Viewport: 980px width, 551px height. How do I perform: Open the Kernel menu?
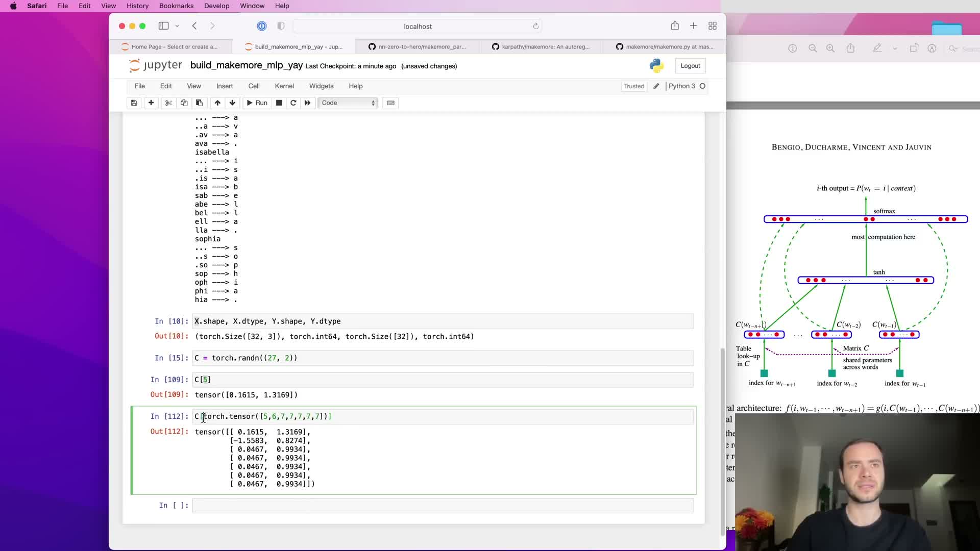pyautogui.click(x=284, y=86)
